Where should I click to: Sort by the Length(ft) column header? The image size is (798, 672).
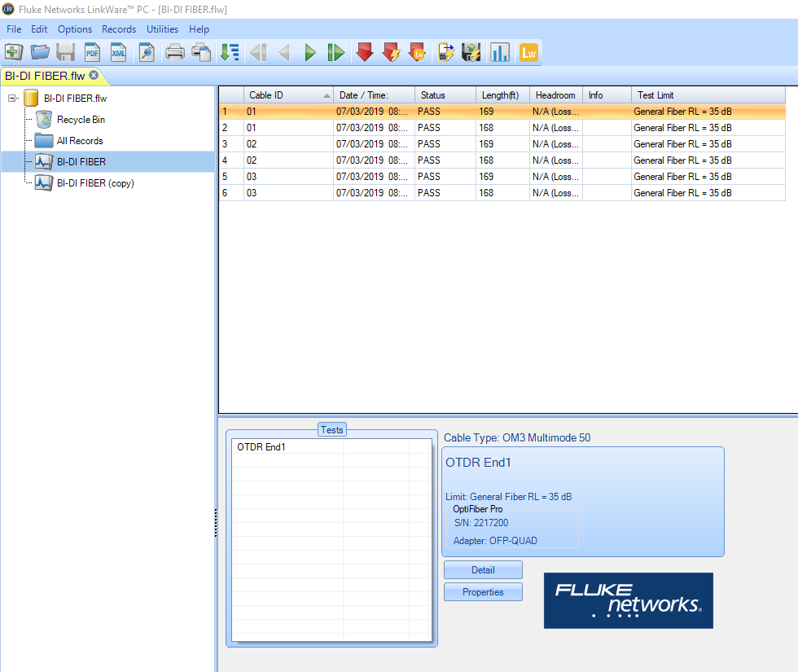coord(503,95)
